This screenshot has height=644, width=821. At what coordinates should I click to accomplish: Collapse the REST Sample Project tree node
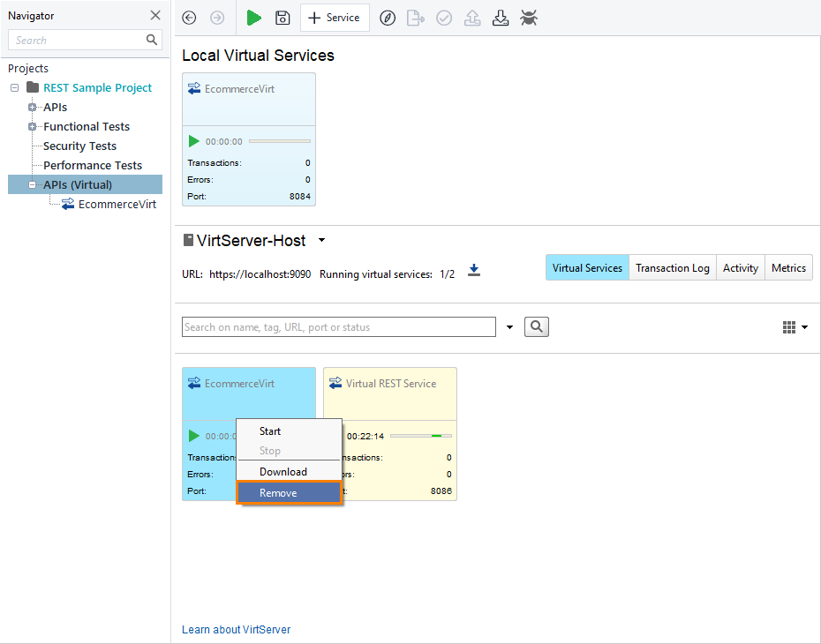point(13,87)
